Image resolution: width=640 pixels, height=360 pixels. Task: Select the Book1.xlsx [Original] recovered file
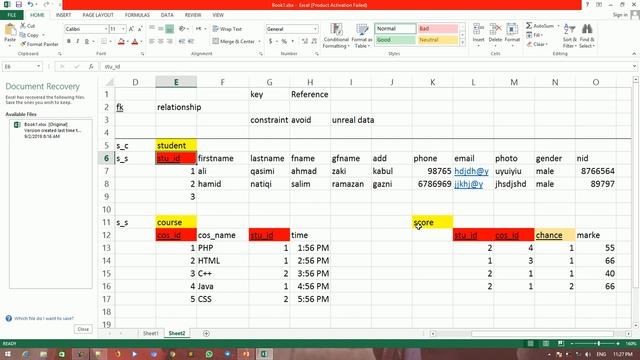(x=51, y=130)
